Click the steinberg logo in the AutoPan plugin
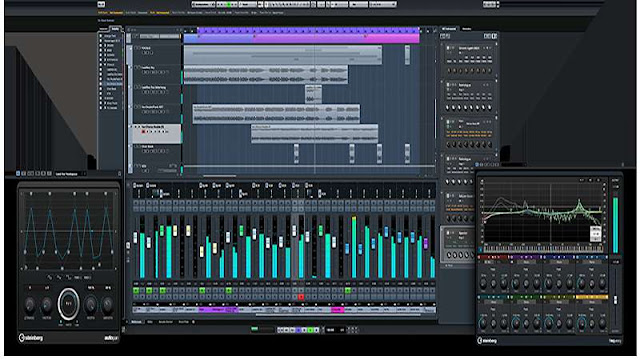This screenshot has width=640, height=360. (31, 338)
